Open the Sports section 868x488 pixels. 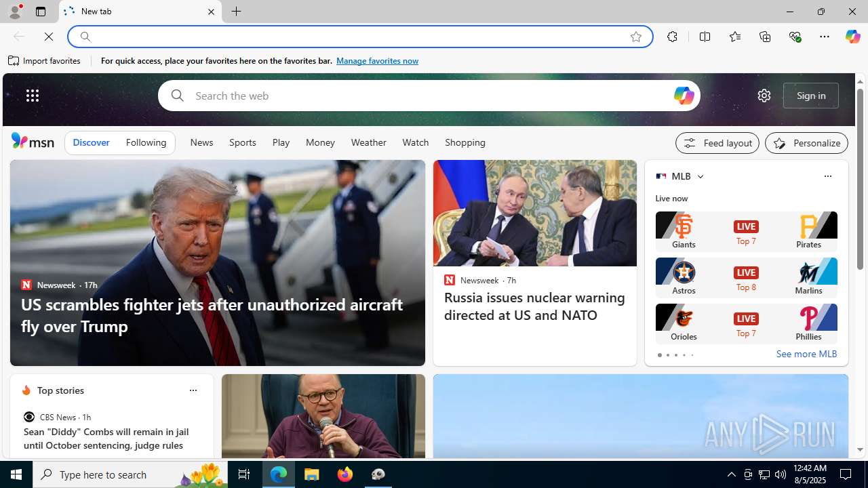point(243,143)
